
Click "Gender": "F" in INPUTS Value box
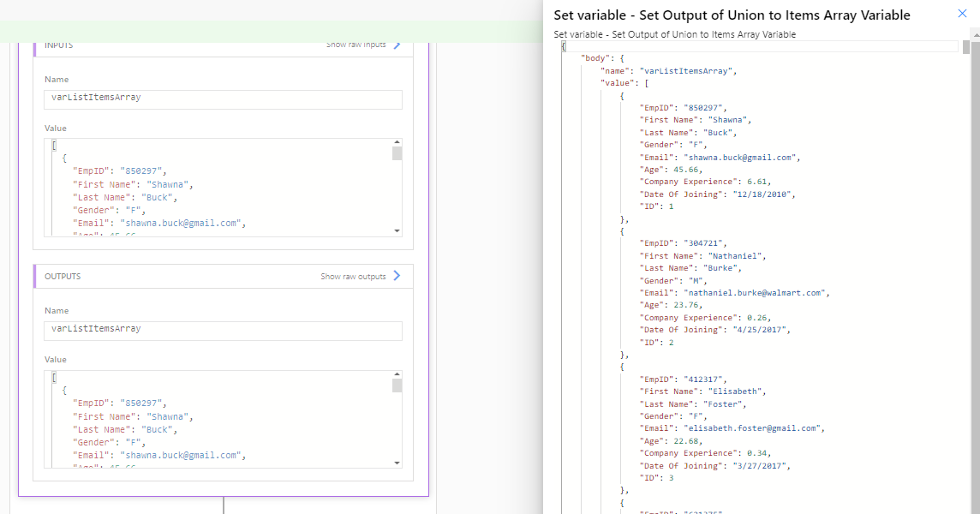(x=109, y=210)
